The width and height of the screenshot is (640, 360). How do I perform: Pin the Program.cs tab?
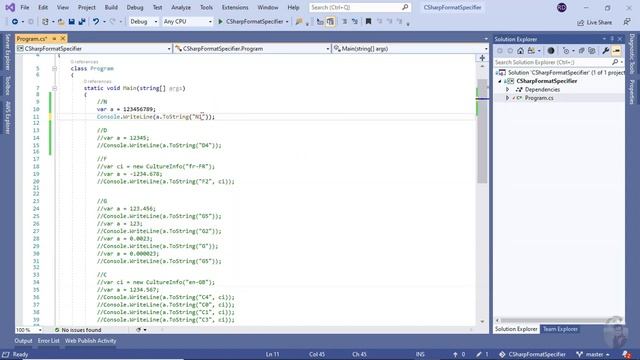tap(54, 39)
